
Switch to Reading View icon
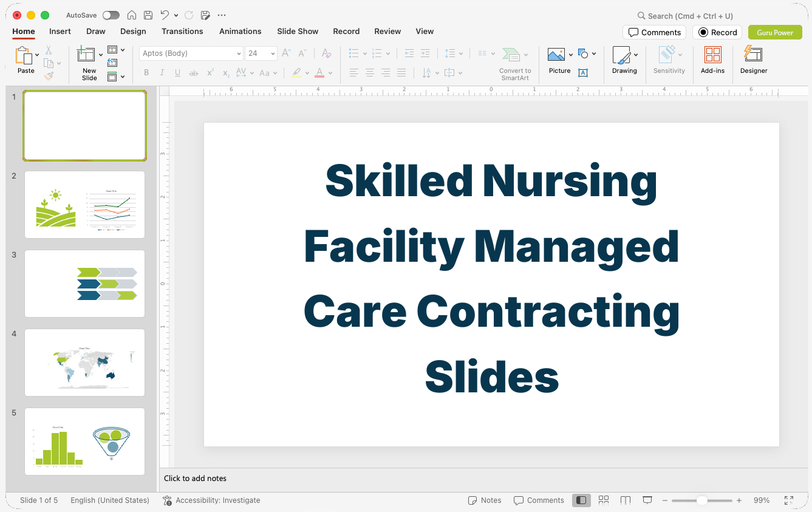(x=626, y=500)
